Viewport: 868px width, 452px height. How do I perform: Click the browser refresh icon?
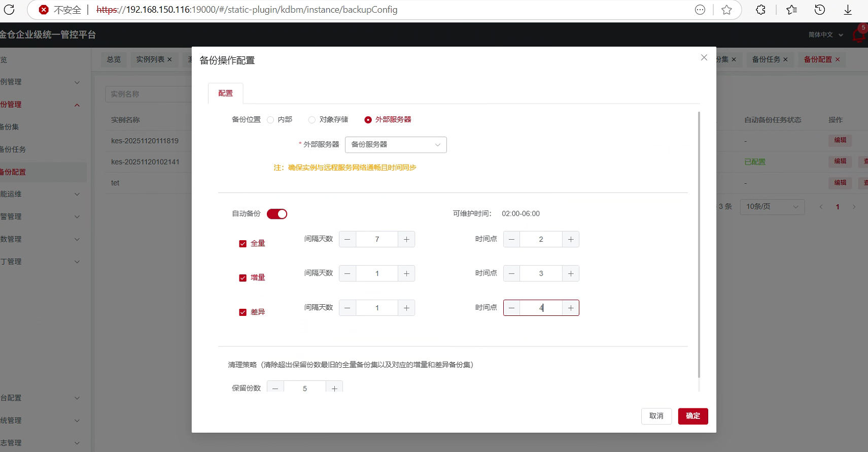(9, 10)
